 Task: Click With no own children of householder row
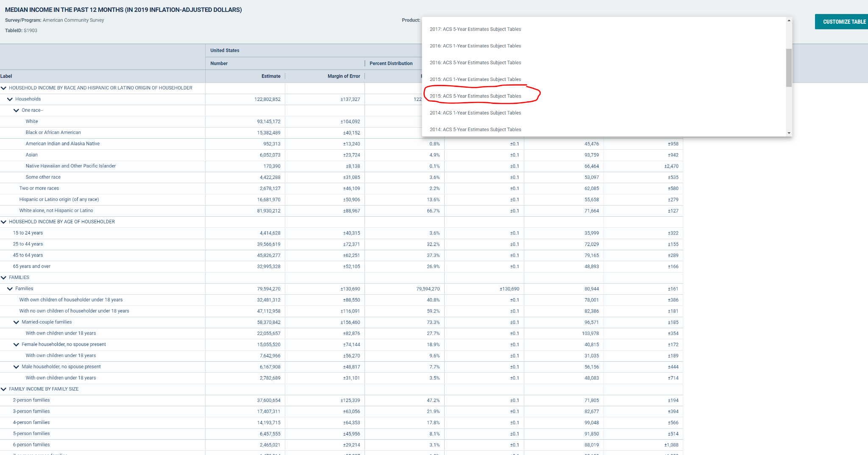click(74, 311)
